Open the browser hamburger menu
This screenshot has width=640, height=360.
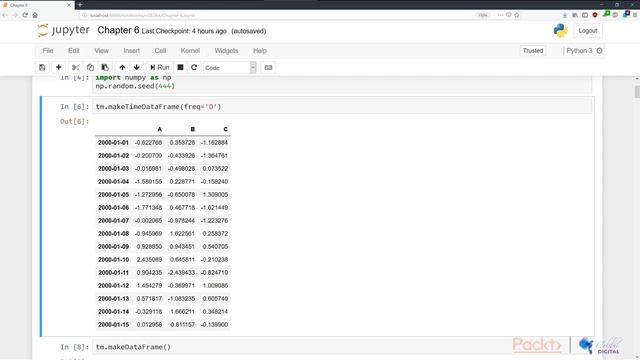636,15
